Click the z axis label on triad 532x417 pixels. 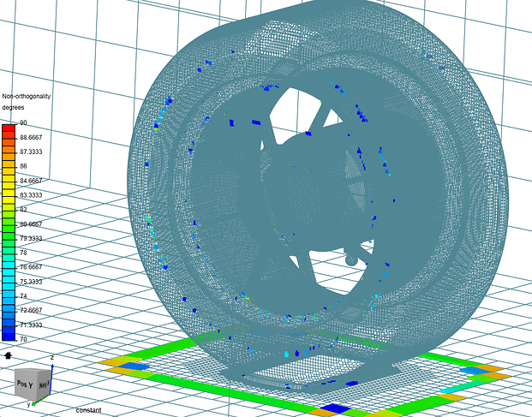(x=52, y=357)
